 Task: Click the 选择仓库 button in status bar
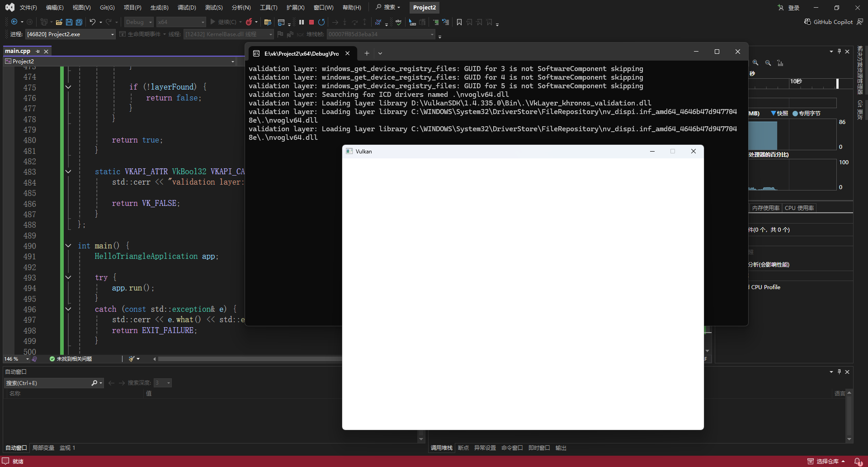826,461
